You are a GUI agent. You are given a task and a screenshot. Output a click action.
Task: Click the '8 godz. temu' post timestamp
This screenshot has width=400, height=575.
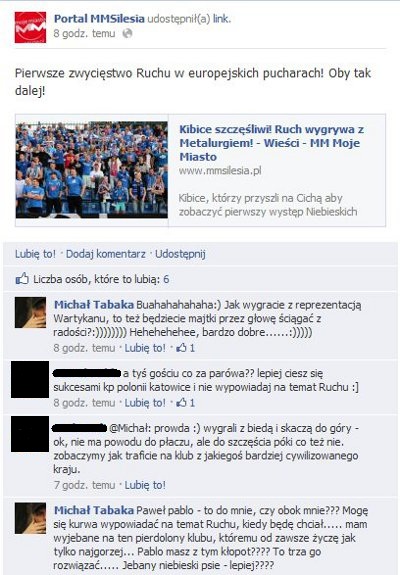(x=84, y=33)
